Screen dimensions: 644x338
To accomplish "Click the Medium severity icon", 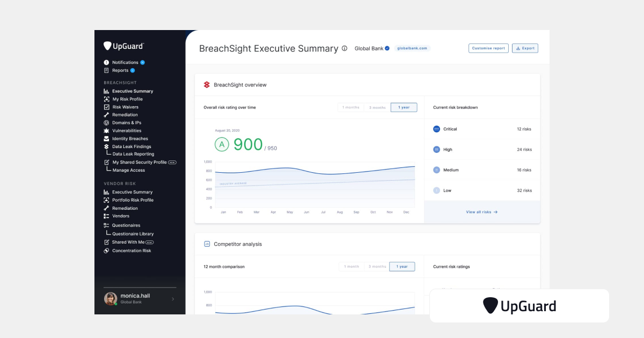I will click(436, 170).
